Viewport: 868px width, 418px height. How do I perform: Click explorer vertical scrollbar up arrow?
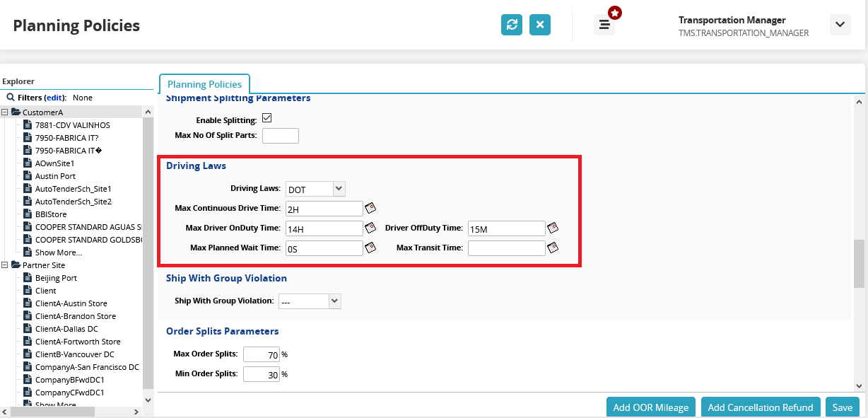tap(148, 112)
